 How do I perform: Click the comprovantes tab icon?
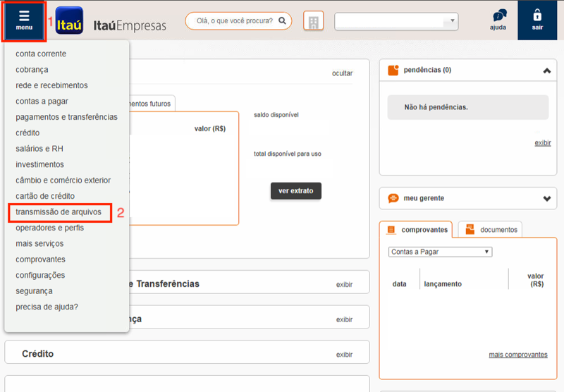(x=391, y=229)
